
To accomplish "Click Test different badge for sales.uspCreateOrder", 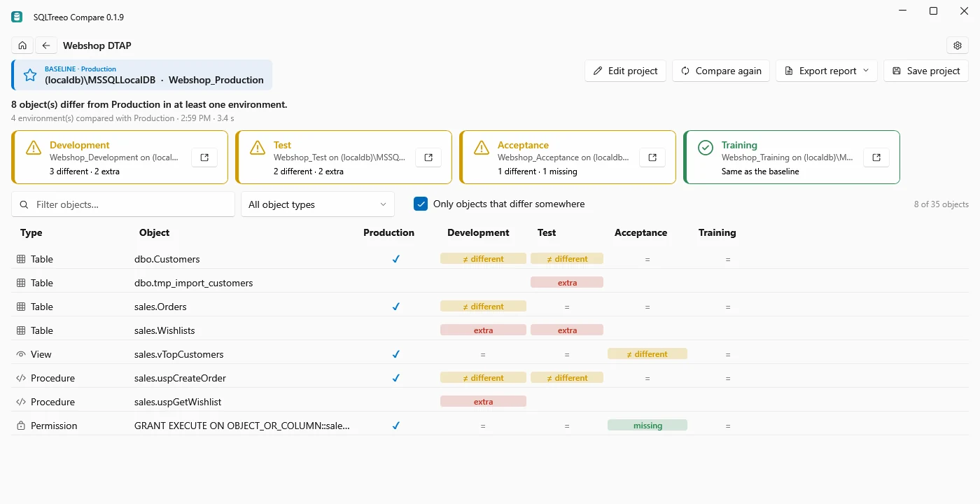I will coord(567,377).
